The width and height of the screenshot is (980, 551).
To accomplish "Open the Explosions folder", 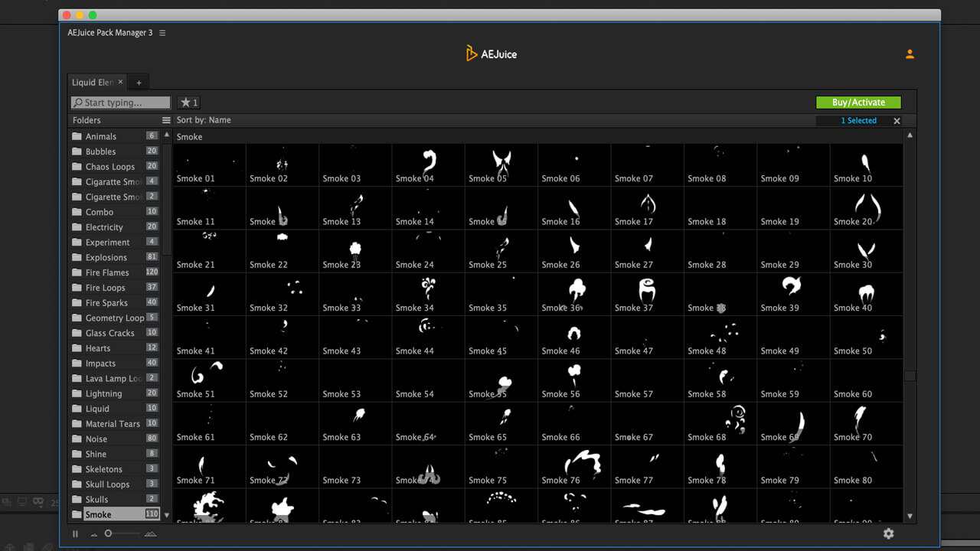I will coord(106,257).
